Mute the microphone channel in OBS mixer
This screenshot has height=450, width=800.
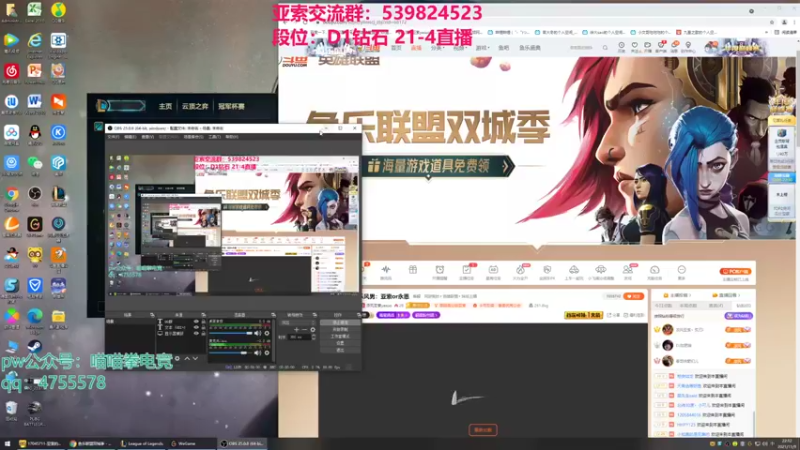[258, 353]
